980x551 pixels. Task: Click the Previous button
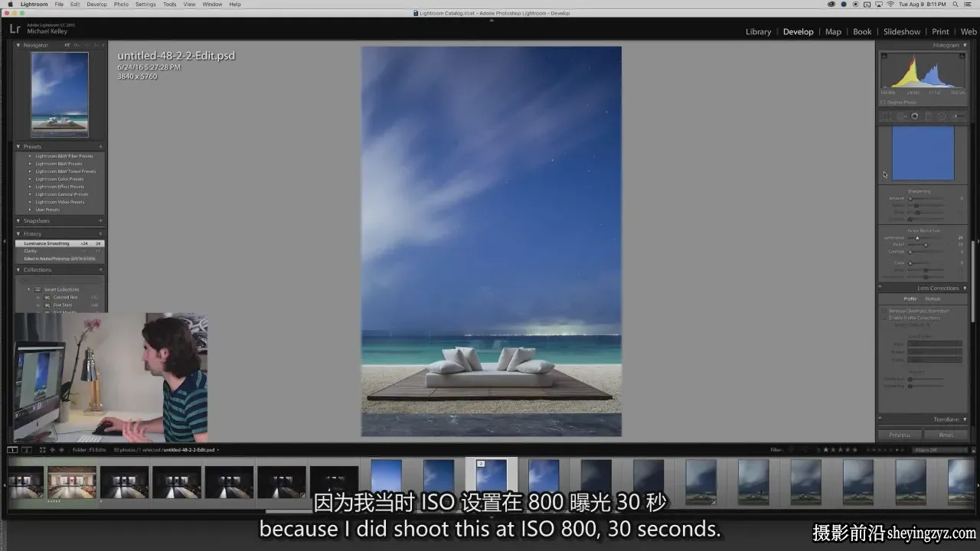(x=900, y=435)
